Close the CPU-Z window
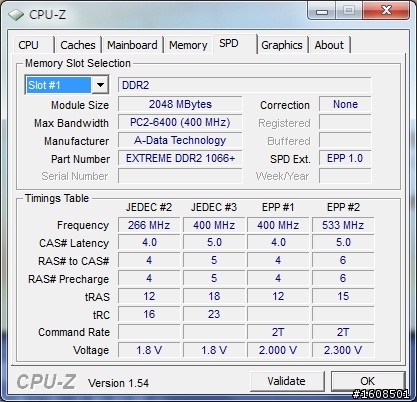 tap(386, 11)
